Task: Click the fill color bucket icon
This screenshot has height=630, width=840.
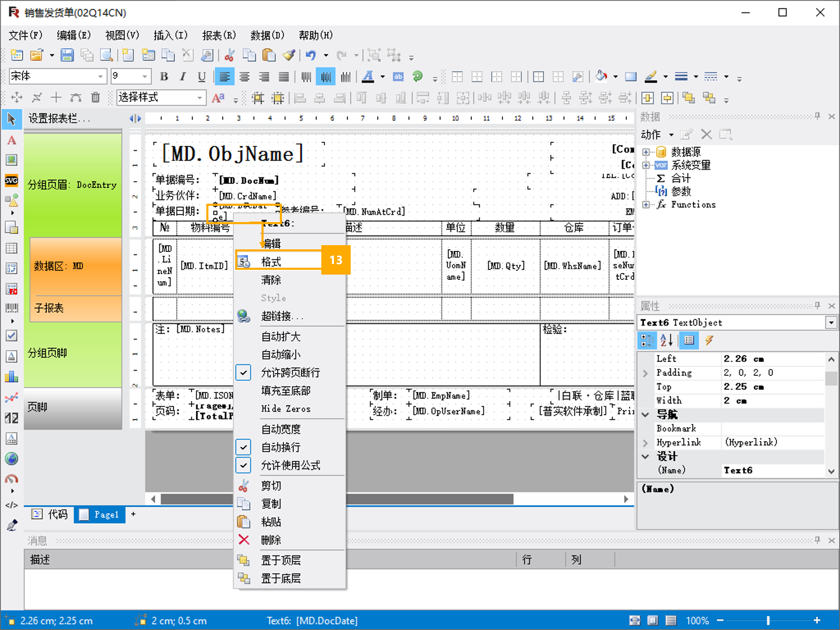Action: tap(601, 77)
